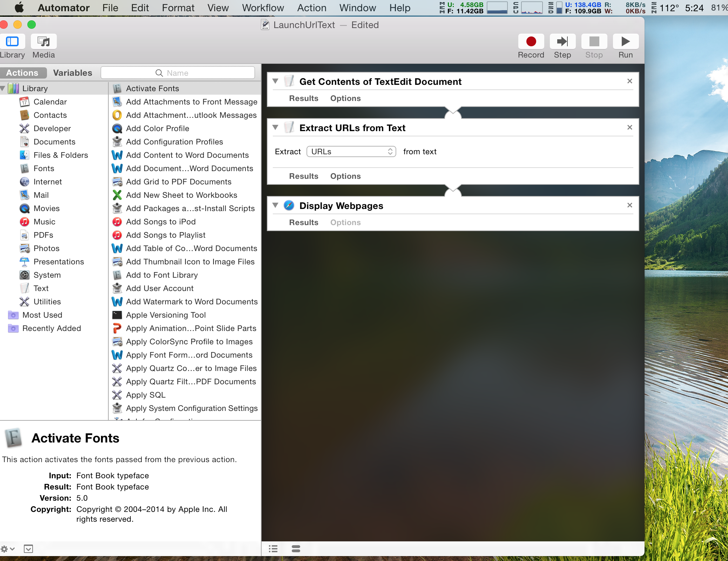Click the Apple menu icon
The width and height of the screenshot is (728, 561).
tap(19, 7)
